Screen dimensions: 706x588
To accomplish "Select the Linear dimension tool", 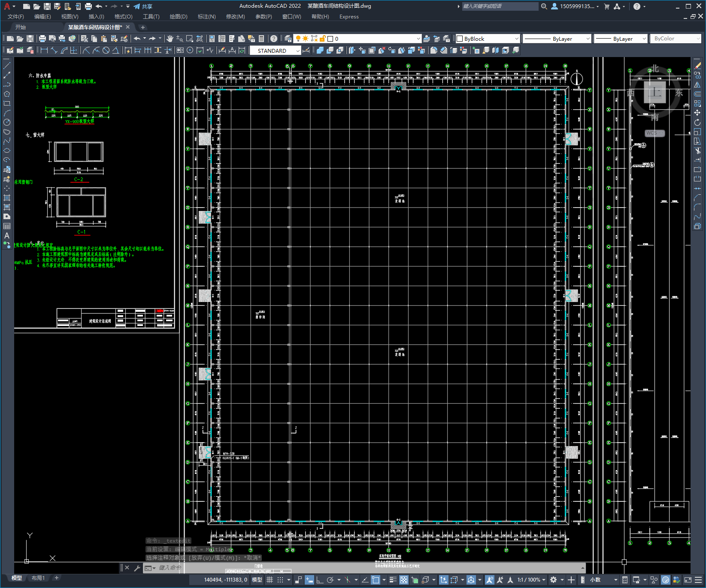I will 44,50.
